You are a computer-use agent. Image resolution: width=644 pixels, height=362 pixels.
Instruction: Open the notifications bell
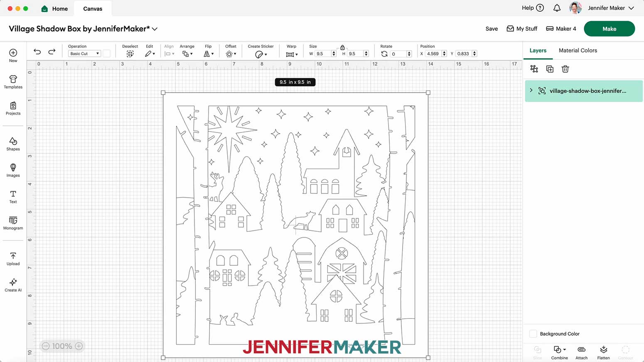click(557, 8)
